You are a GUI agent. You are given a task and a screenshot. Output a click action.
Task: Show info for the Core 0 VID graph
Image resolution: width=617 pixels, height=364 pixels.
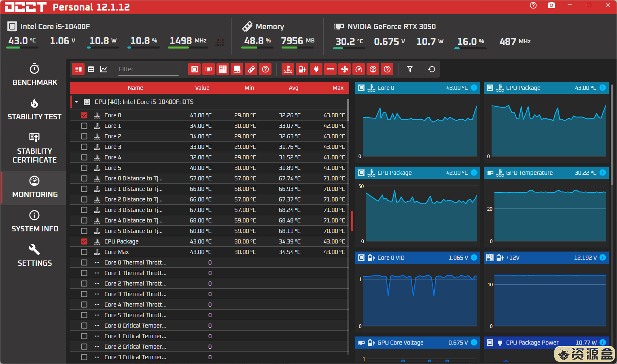(474, 258)
